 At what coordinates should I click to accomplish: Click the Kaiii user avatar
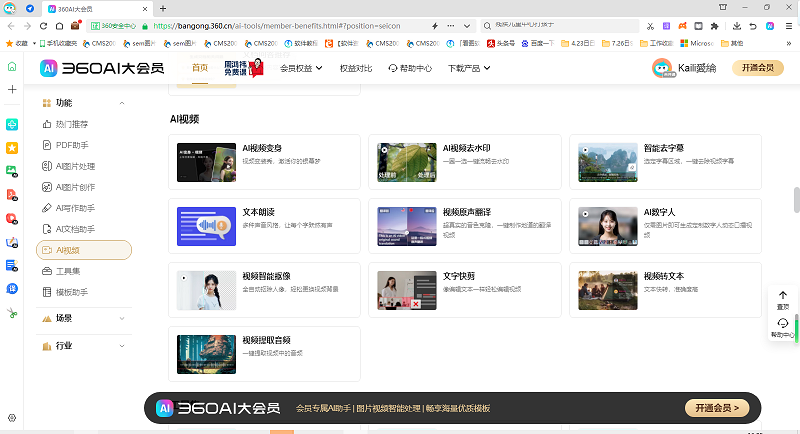[x=662, y=68]
